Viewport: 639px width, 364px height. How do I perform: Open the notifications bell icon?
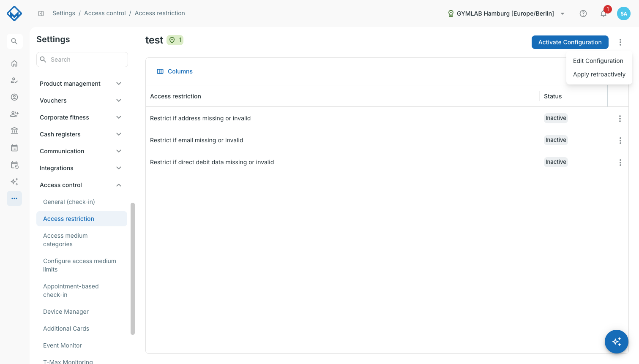pos(603,14)
